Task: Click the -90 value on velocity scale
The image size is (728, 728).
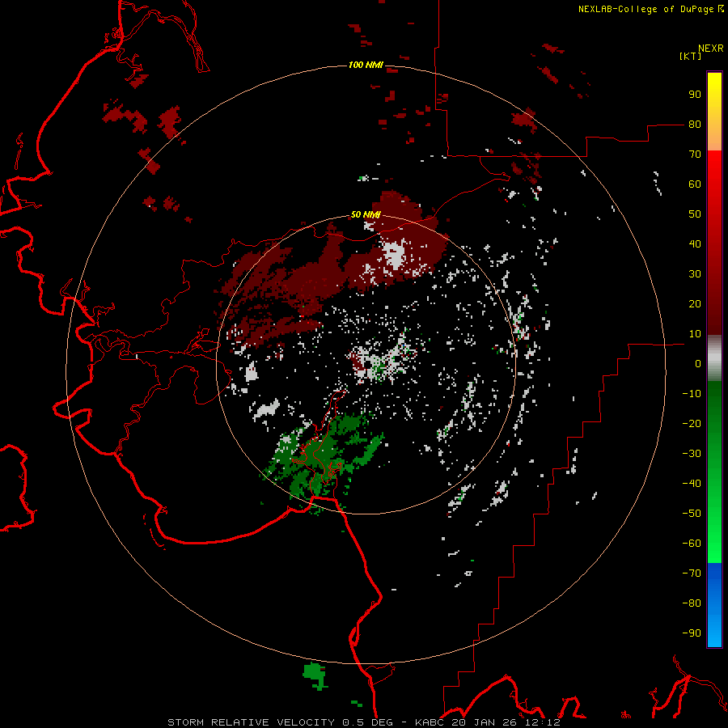Action: pos(692,633)
